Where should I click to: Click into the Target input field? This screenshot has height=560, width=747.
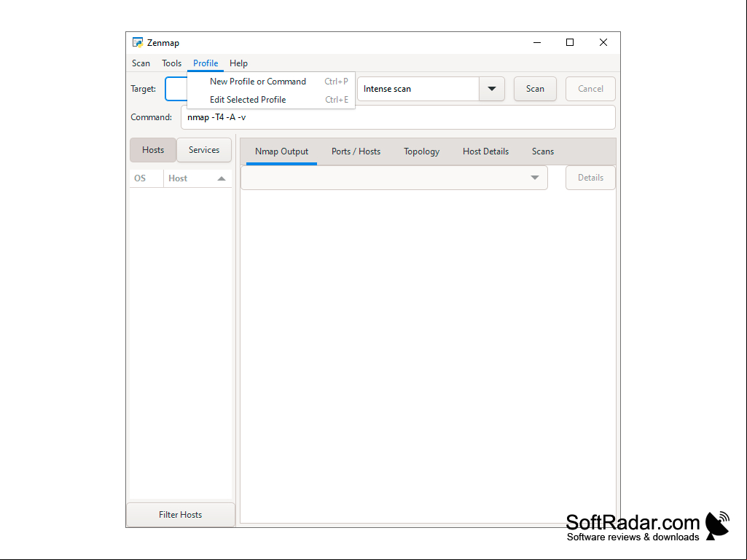[x=176, y=89]
